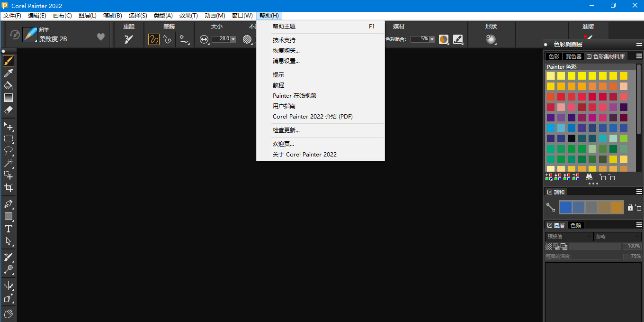Image resolution: width=644 pixels, height=322 pixels.
Task: Select the Dropper (eyedropper) tool
Action: click(9, 73)
